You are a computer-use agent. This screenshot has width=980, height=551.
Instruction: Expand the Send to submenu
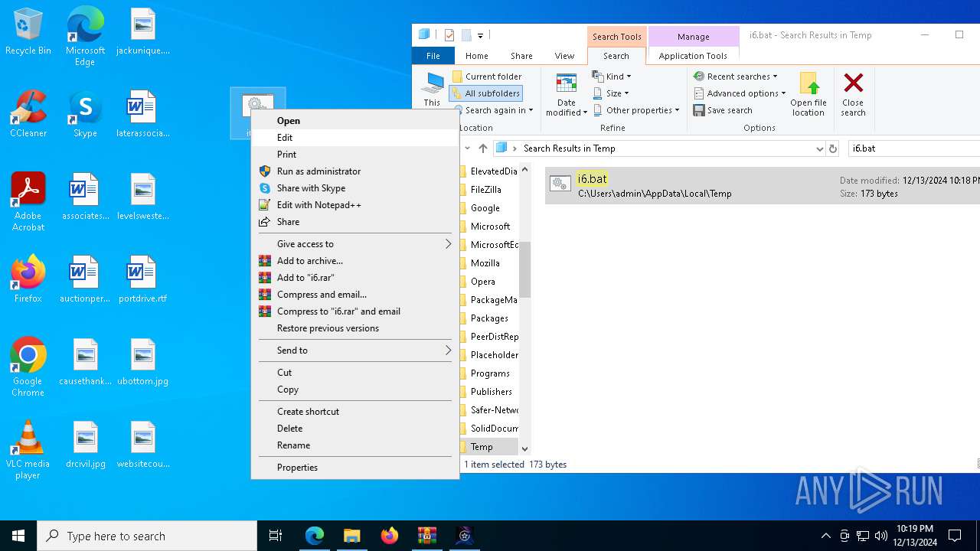point(355,350)
